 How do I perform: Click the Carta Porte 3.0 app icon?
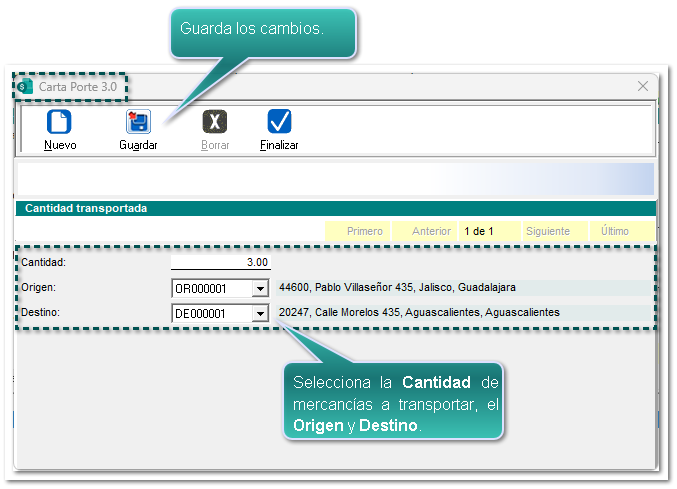pos(25,86)
